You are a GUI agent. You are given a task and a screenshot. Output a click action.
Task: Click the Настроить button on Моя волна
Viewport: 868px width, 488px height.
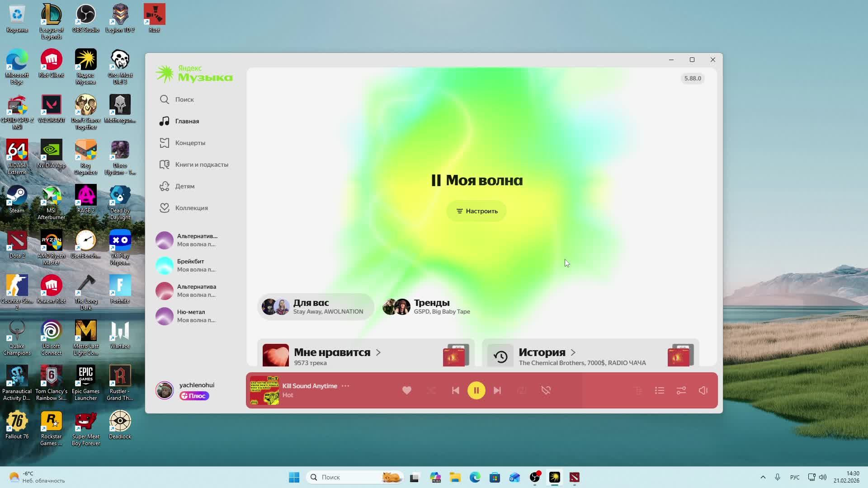(476, 211)
